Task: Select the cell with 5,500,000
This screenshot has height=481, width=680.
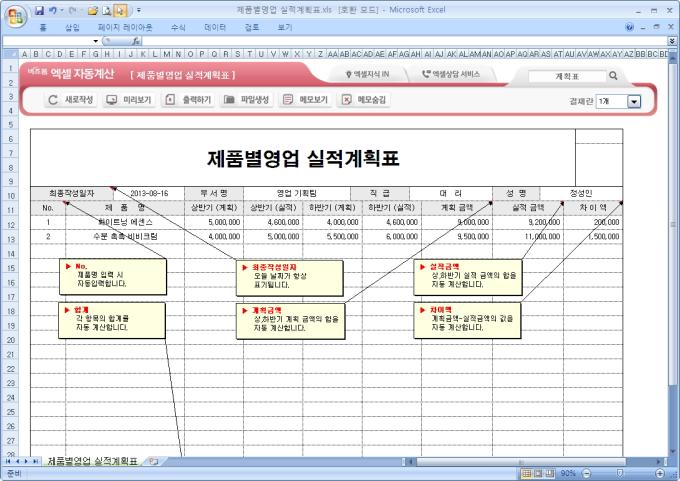Action: point(333,237)
